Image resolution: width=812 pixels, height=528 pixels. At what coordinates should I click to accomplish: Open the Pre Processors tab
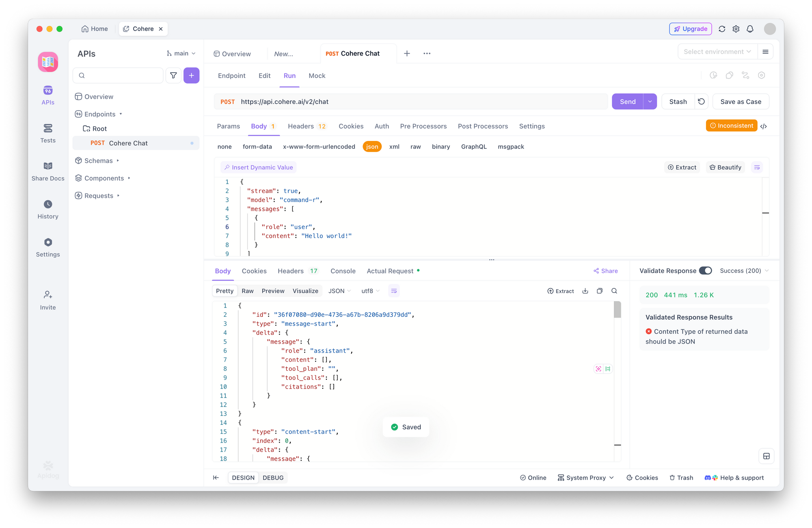coord(423,126)
